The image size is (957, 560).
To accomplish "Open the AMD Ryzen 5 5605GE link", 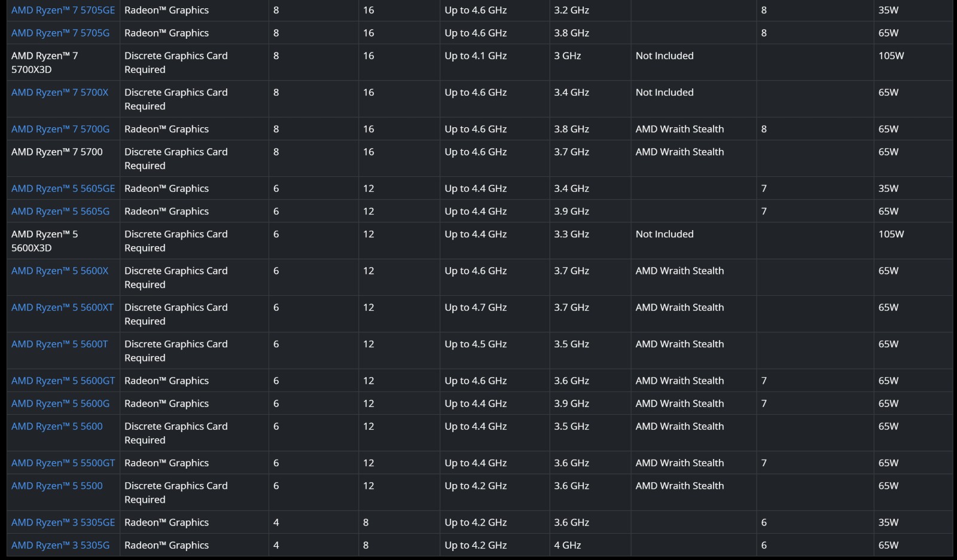I will [63, 188].
